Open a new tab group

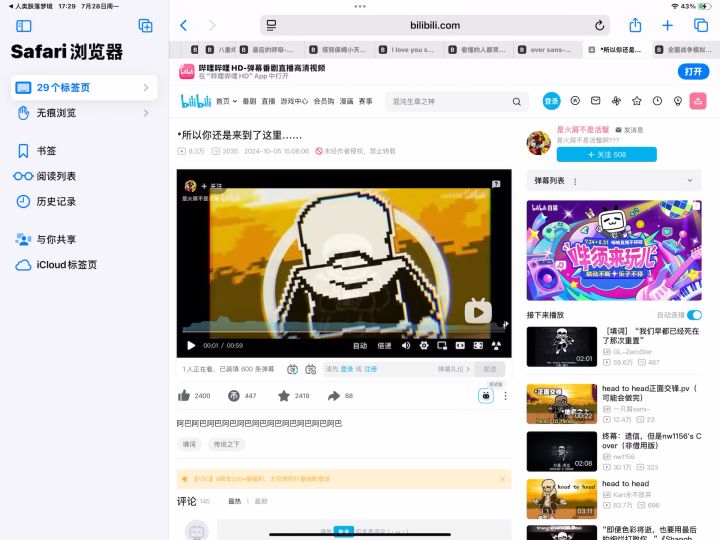point(146,26)
